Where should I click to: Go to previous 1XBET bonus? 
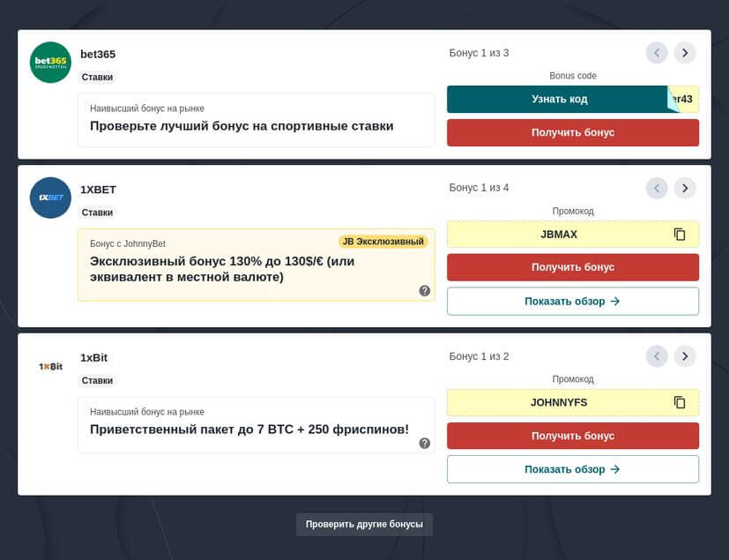[657, 188]
